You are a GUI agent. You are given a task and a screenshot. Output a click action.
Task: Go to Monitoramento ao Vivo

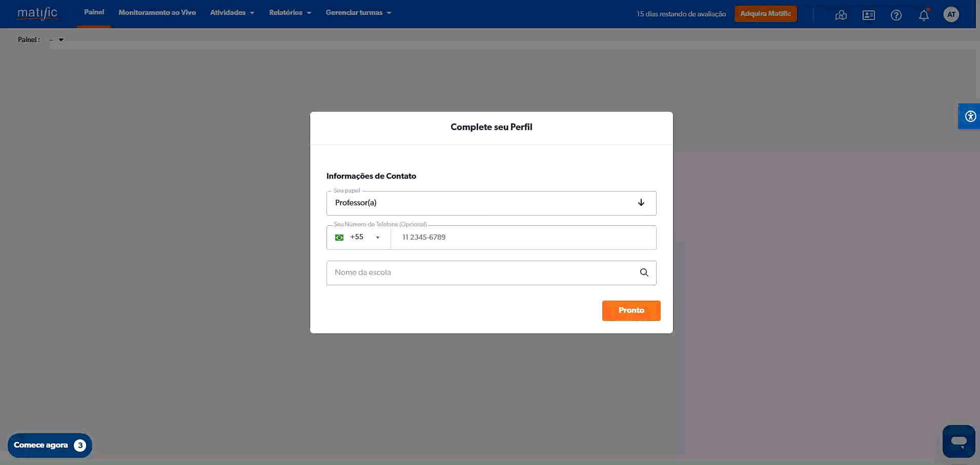[157, 13]
